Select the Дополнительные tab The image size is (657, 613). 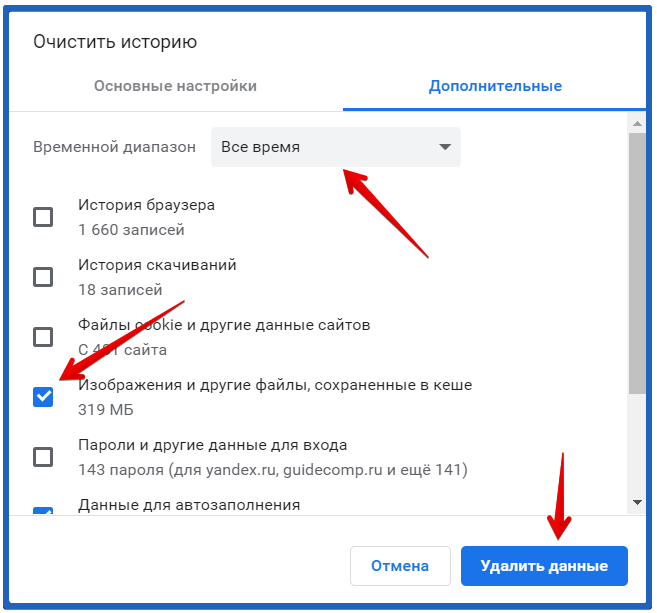[x=495, y=86]
